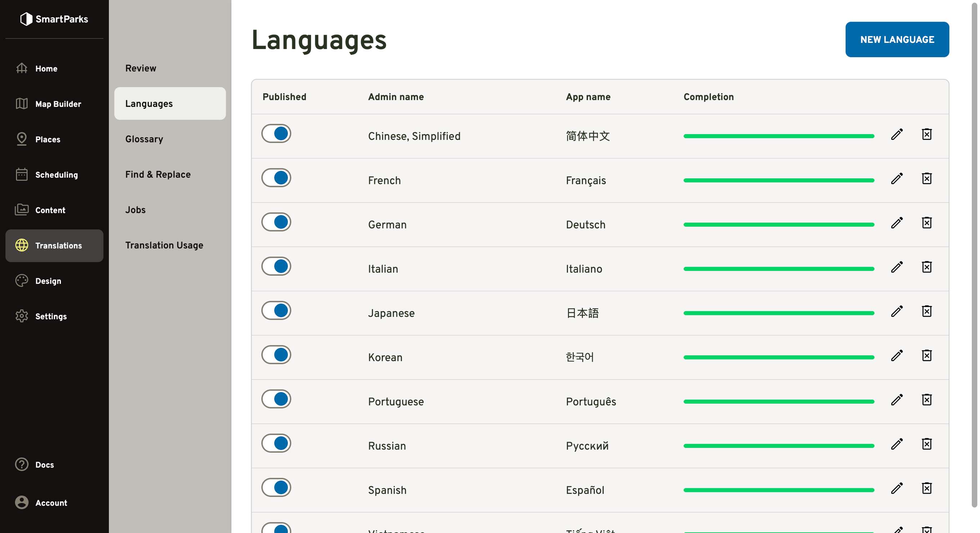Open Map Builder from sidebar
This screenshot has width=980, height=533.
54,104
